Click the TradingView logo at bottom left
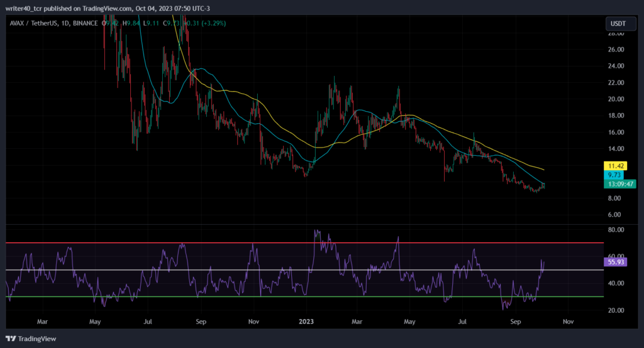644x348 pixels. (31, 339)
